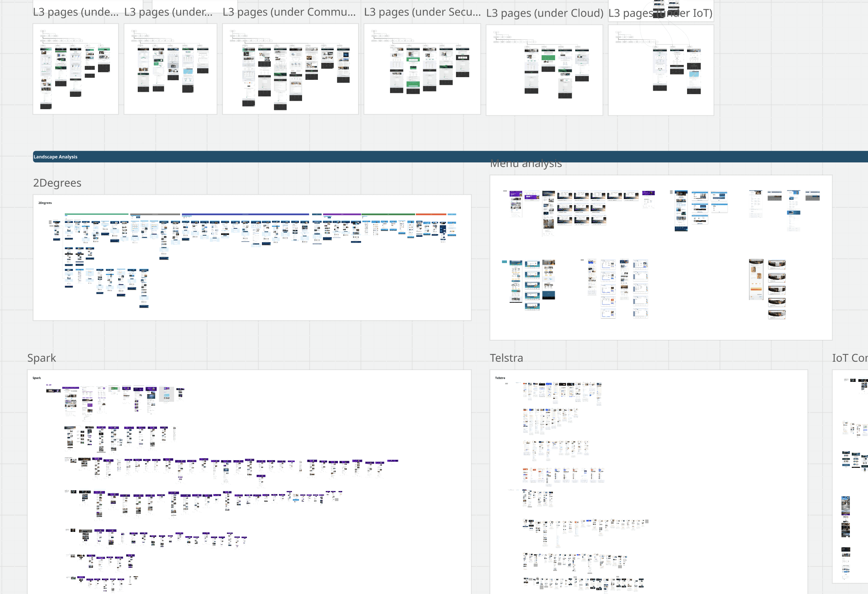Select the large "Spark" frame title
868x594 pixels.
[x=42, y=358]
